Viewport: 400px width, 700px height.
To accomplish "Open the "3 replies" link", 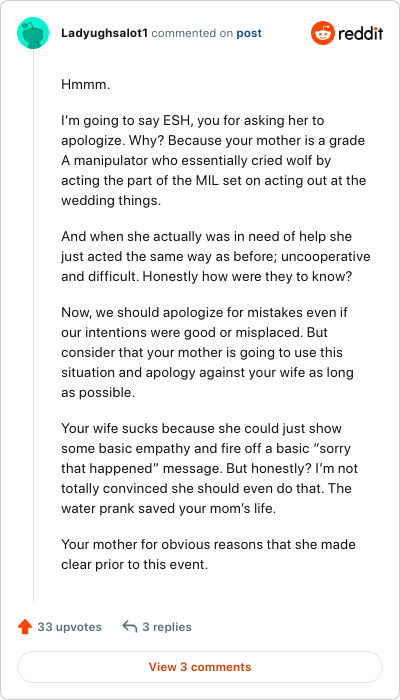I will (x=167, y=627).
